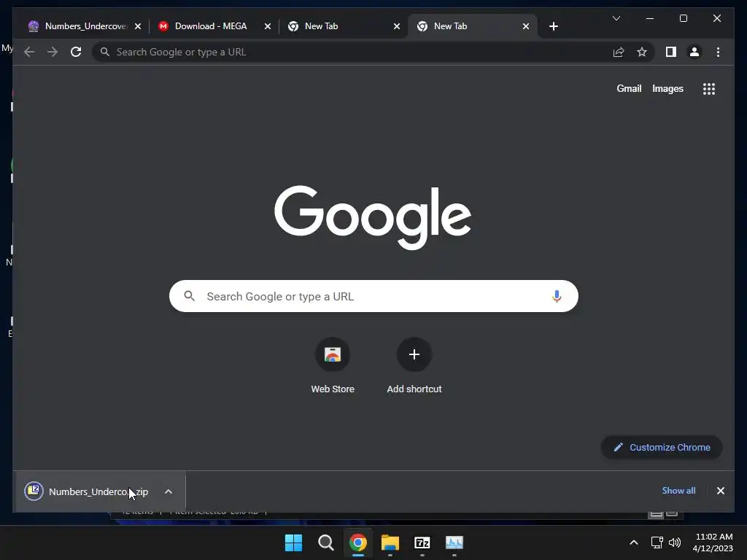Open the Google apps grid
The width and height of the screenshot is (747, 560).
709,88
